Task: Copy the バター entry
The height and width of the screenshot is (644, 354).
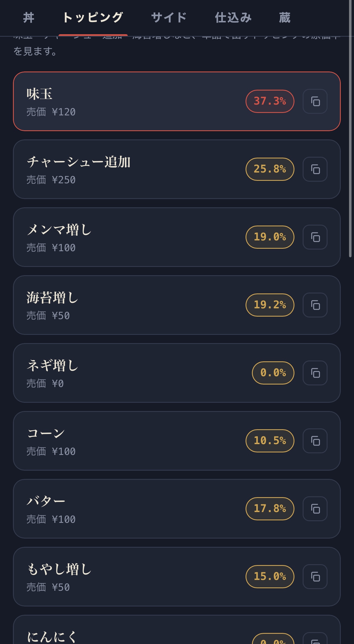Action: click(315, 509)
